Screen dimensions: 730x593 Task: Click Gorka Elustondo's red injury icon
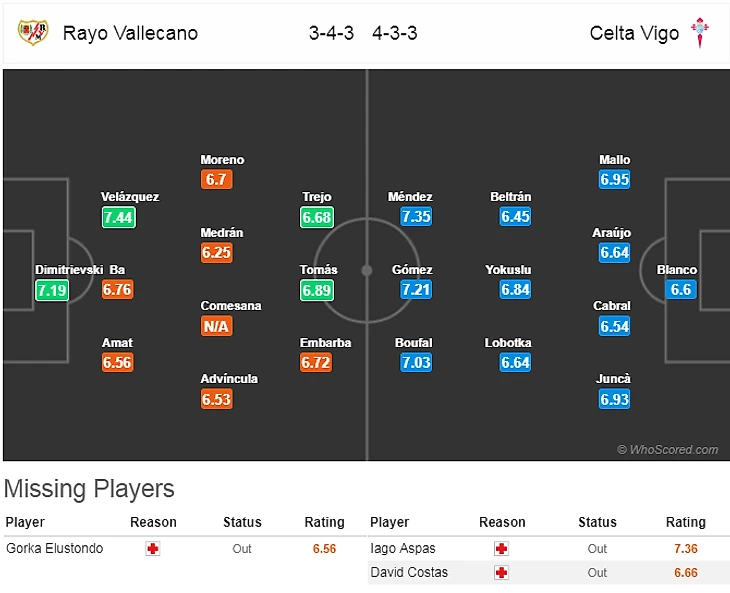pos(152,548)
